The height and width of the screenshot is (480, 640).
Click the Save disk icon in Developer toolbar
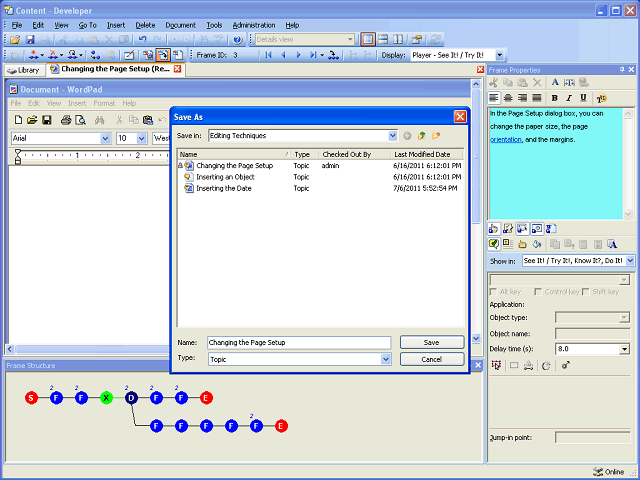[x=30, y=40]
